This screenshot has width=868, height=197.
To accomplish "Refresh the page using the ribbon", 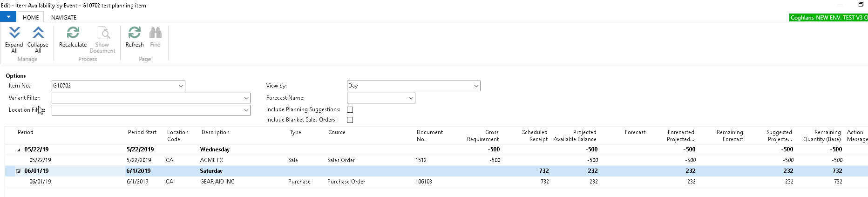I will (x=134, y=33).
